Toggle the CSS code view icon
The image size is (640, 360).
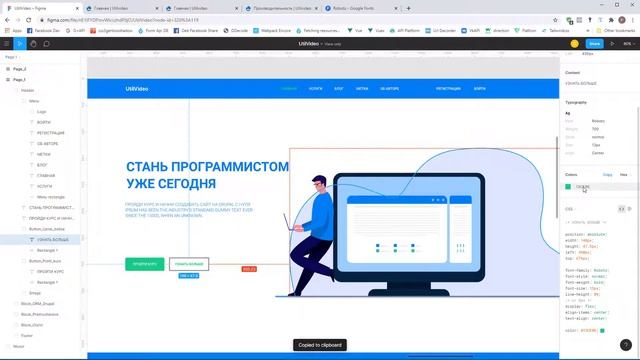(x=621, y=209)
